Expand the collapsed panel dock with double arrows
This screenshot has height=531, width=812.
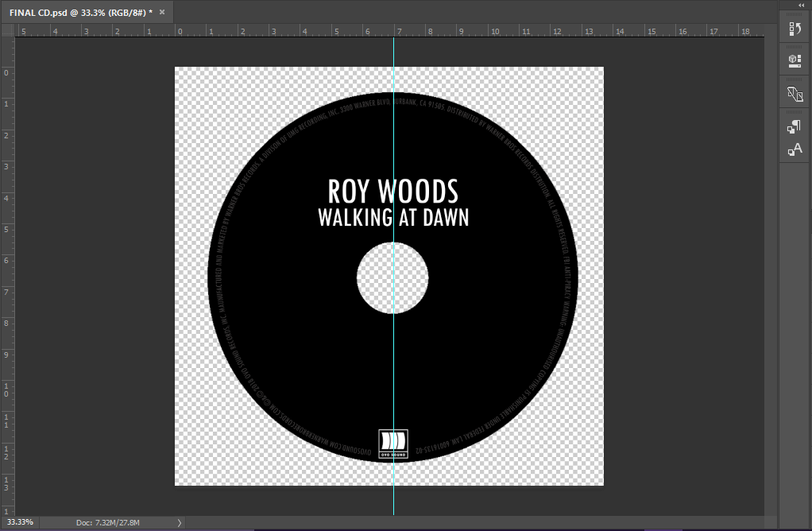(802, 5)
